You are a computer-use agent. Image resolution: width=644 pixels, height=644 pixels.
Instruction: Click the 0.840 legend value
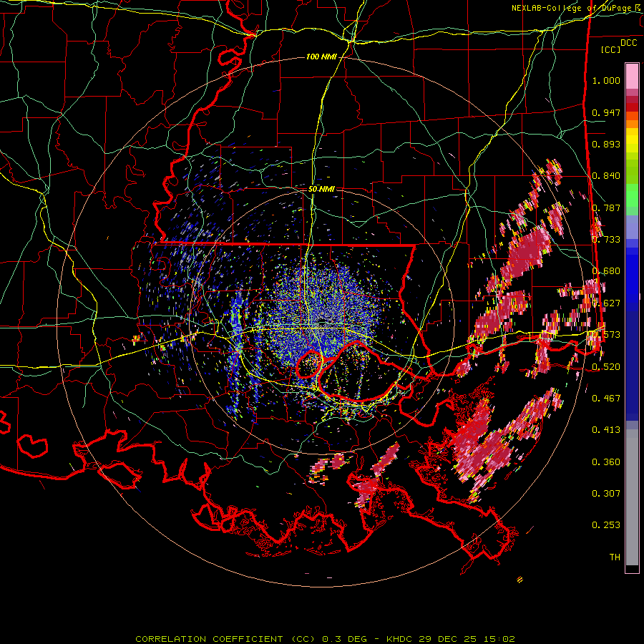click(606, 176)
